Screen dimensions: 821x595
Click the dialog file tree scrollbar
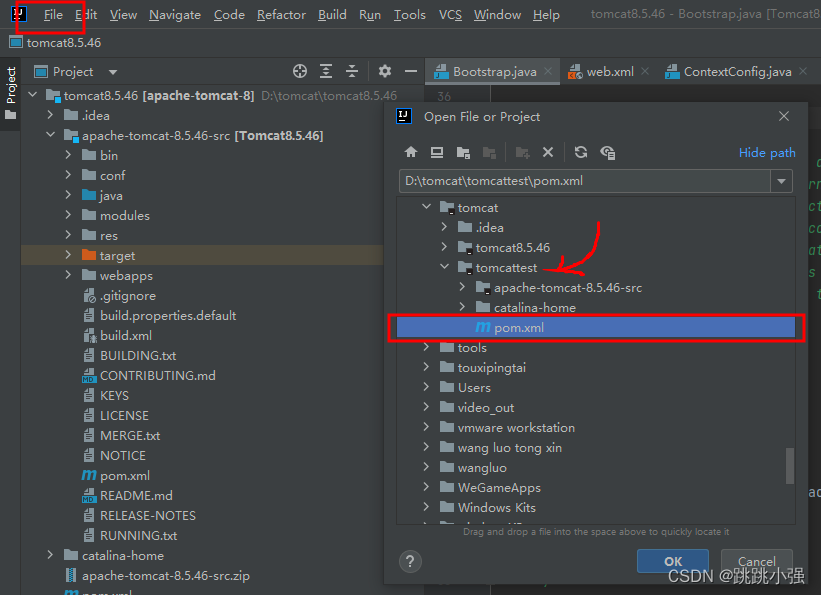point(790,466)
